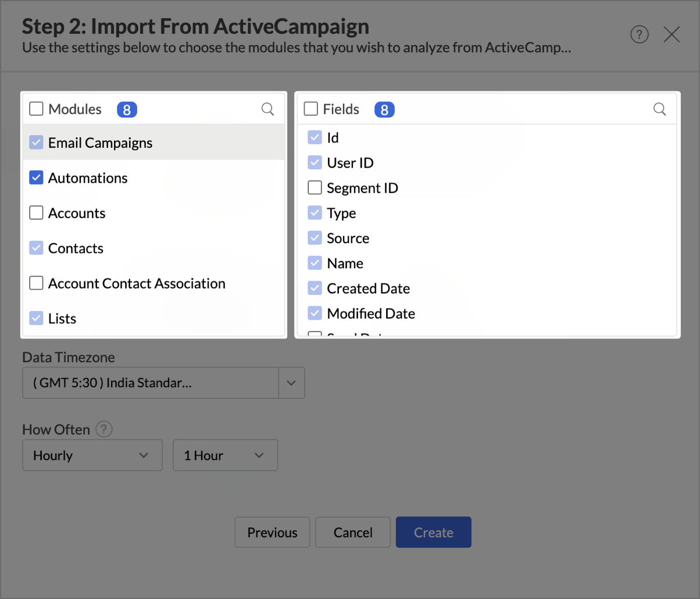Screen dimensions: 700x599
Task: Uncheck the Contacts module checkbox
Action: (36, 248)
